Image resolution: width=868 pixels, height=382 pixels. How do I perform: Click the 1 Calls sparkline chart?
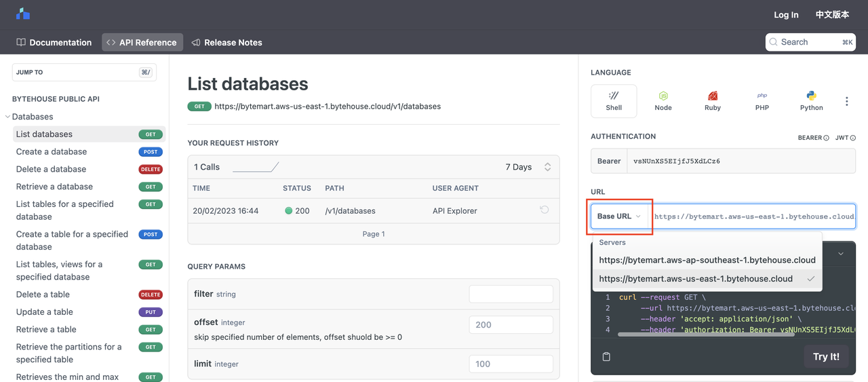point(256,167)
